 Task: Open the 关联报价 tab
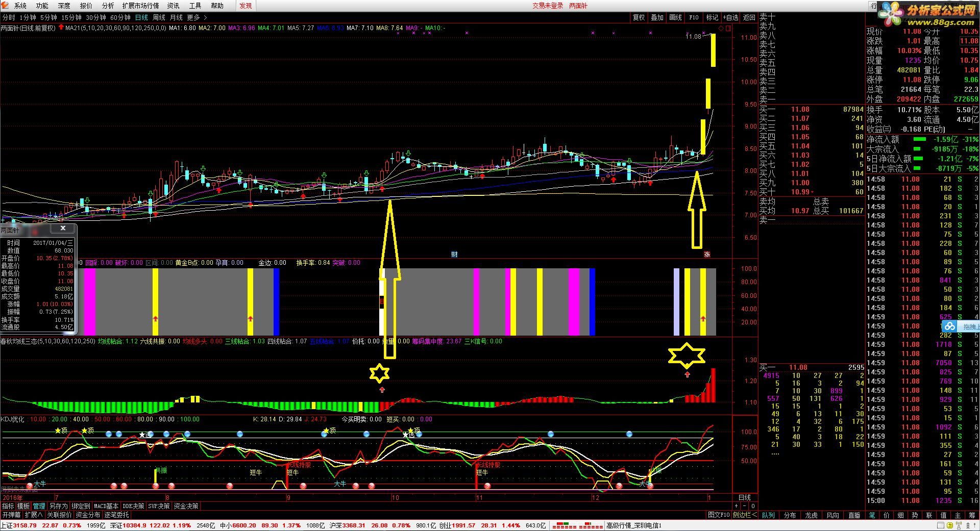pos(60,515)
